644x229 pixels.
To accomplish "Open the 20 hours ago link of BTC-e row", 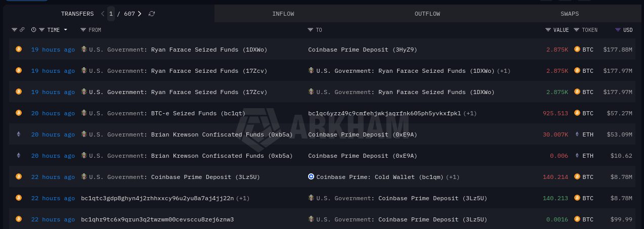I will click(53, 113).
